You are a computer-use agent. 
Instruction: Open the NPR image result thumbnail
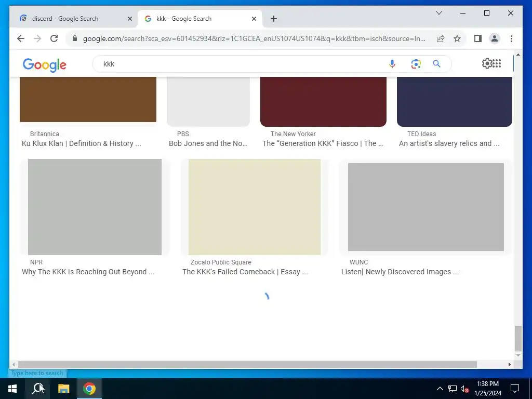tap(95, 207)
